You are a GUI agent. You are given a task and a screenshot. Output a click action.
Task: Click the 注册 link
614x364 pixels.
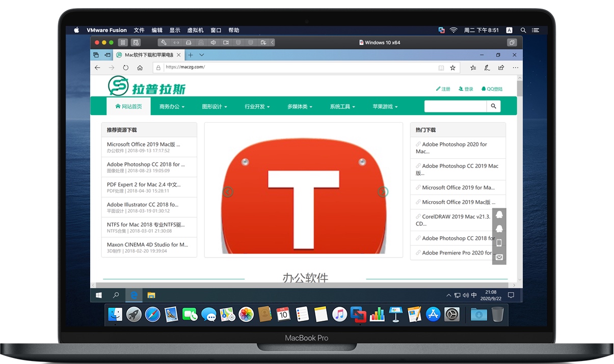point(443,89)
